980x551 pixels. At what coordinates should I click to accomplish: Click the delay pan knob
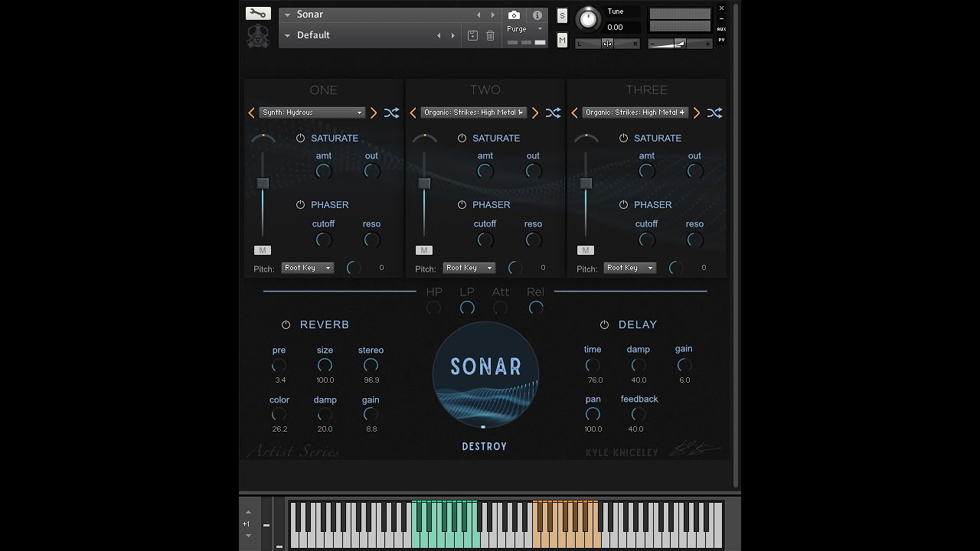(593, 414)
